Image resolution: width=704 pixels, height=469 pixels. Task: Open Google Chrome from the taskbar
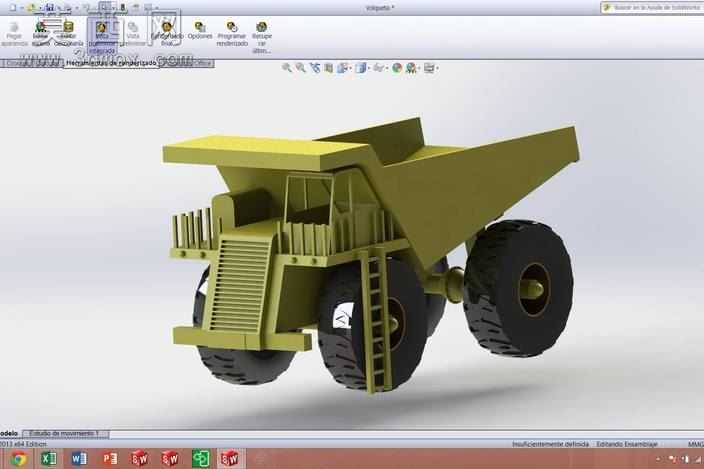point(18,459)
